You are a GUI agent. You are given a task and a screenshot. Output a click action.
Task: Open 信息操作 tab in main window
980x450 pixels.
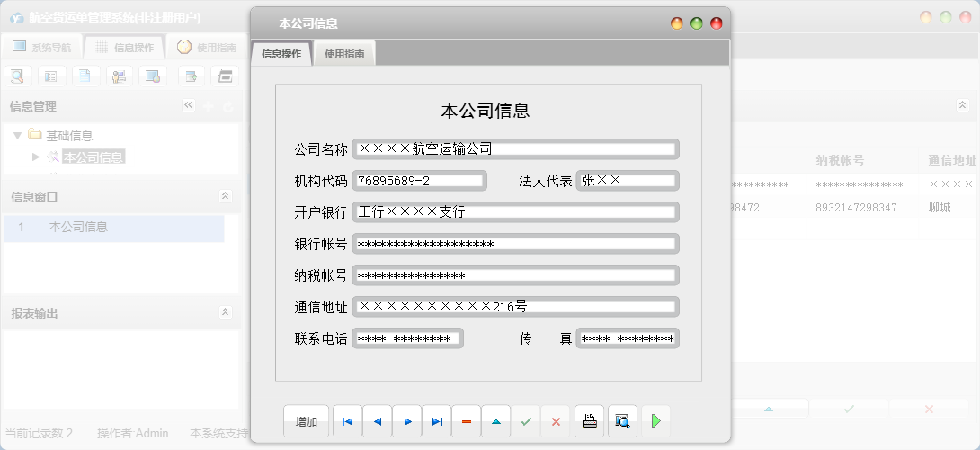(x=124, y=47)
